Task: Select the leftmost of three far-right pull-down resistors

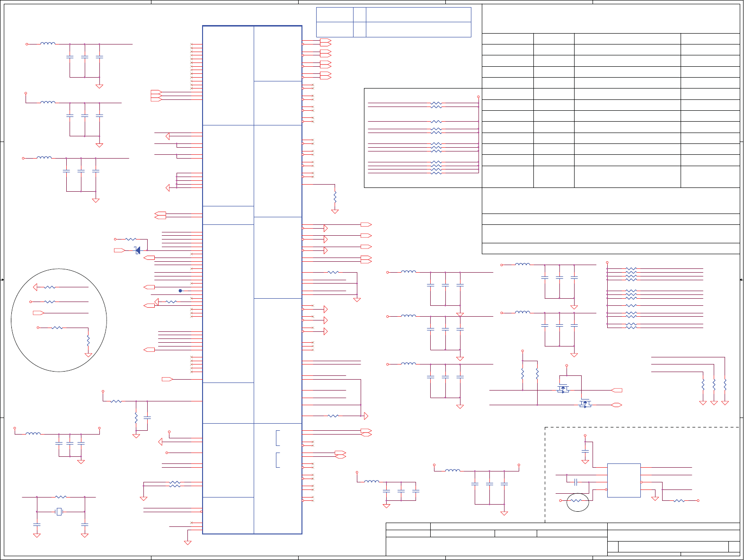Action: pyautogui.click(x=703, y=384)
